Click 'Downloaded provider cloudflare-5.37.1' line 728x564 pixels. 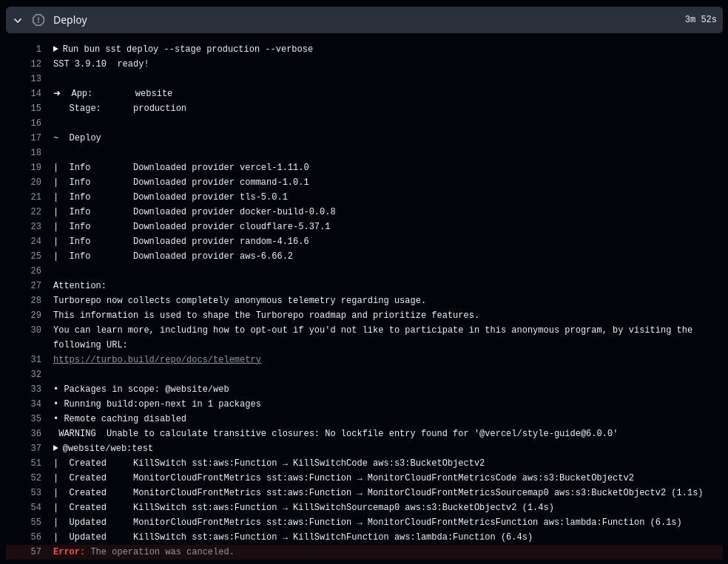[192, 226]
